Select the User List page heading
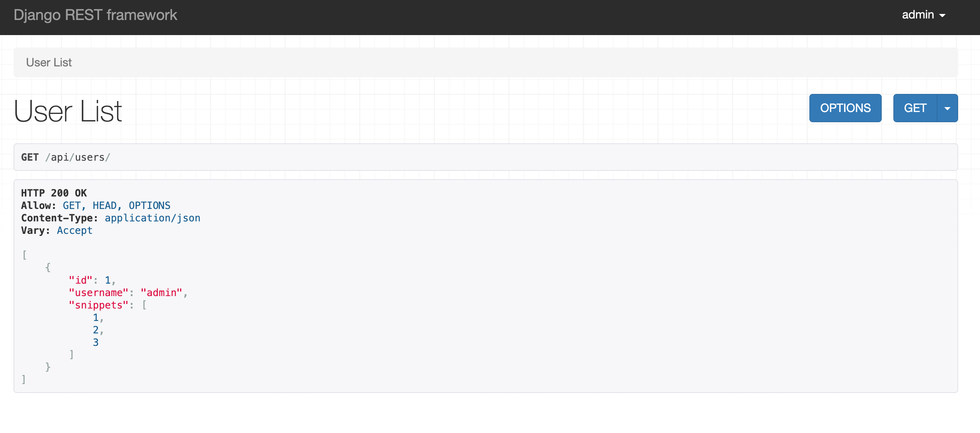This screenshot has width=980, height=433. 68,111
